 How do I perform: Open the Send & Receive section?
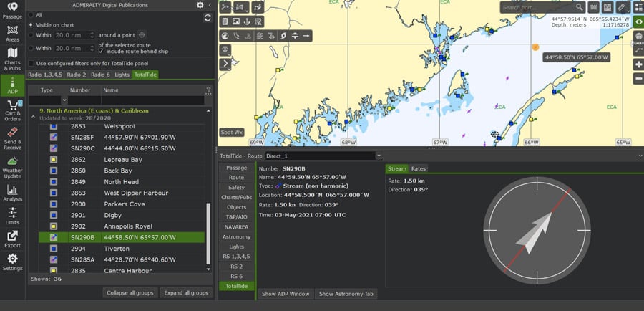click(x=12, y=138)
